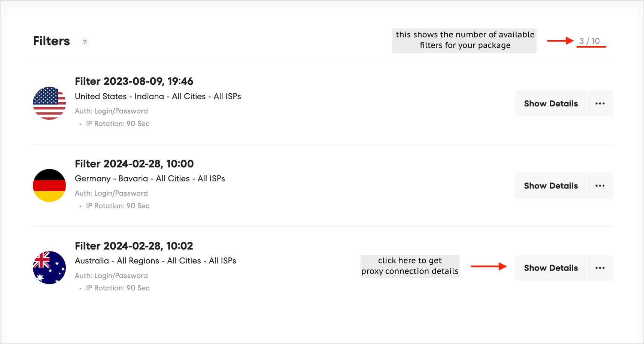Click the United States - Indiana location text
Image resolution: width=644 pixels, height=344 pixels.
click(158, 96)
